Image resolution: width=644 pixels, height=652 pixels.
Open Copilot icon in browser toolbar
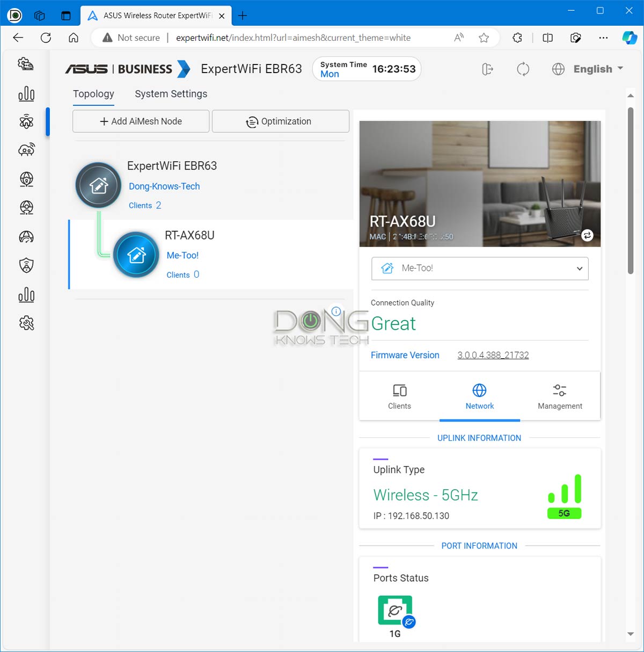pos(629,38)
